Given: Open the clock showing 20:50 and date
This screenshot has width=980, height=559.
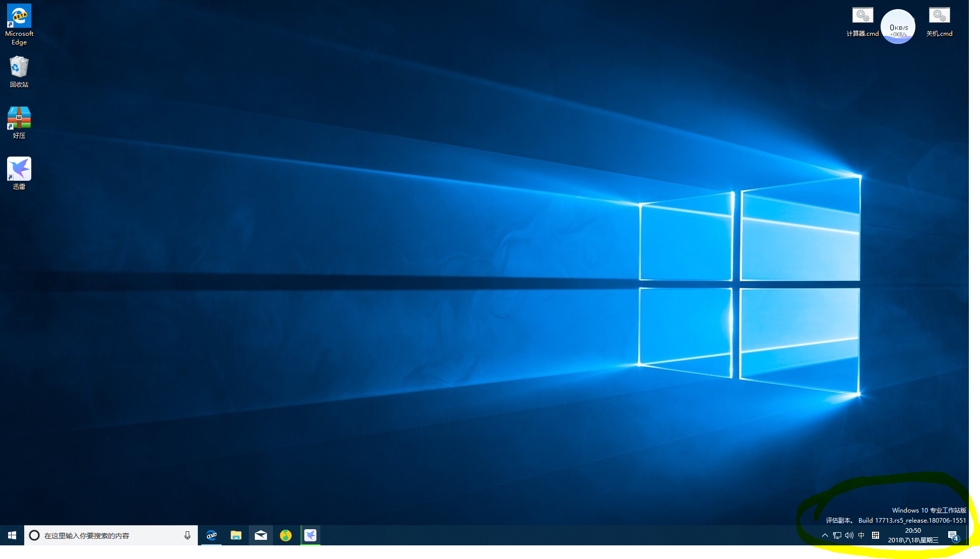Looking at the screenshot, I should coord(913,535).
